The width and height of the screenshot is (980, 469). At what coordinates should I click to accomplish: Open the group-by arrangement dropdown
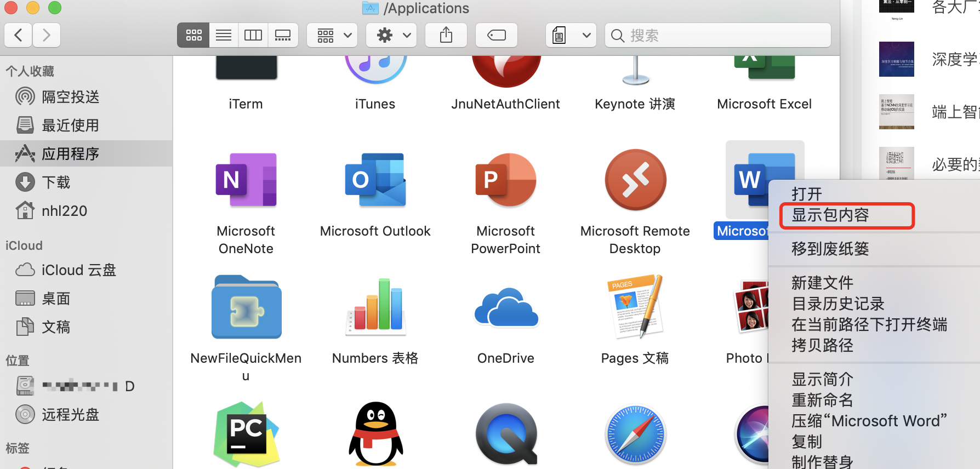click(332, 36)
